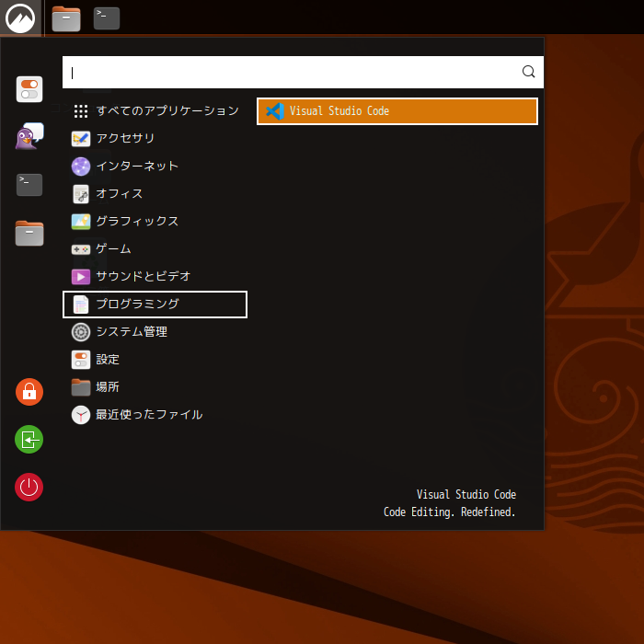Click the グラフィックス picture icon

(81, 222)
